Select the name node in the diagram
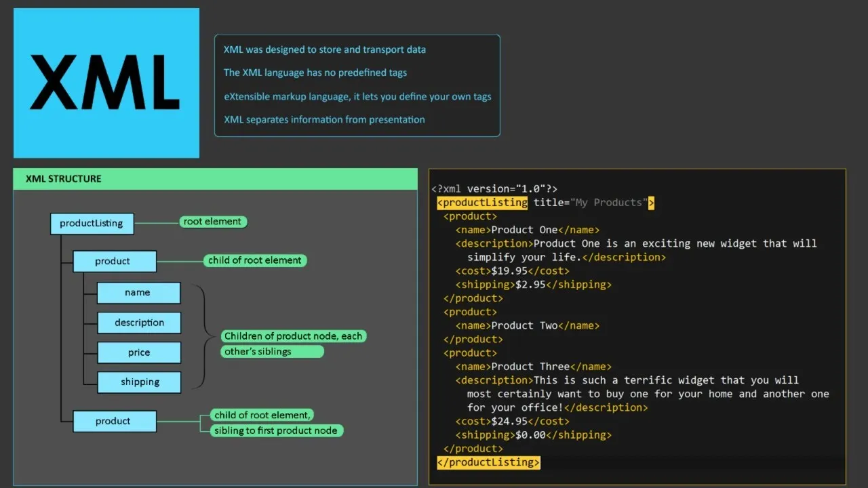Image resolution: width=868 pixels, height=488 pixels. pyautogui.click(x=139, y=292)
